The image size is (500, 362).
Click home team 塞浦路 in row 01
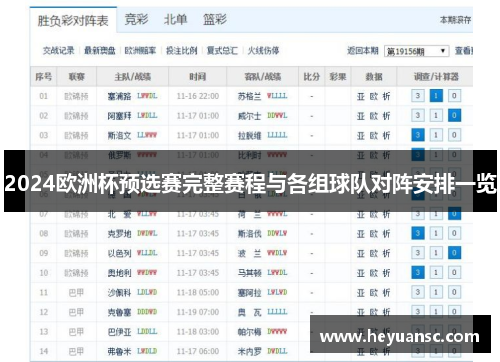(119, 96)
